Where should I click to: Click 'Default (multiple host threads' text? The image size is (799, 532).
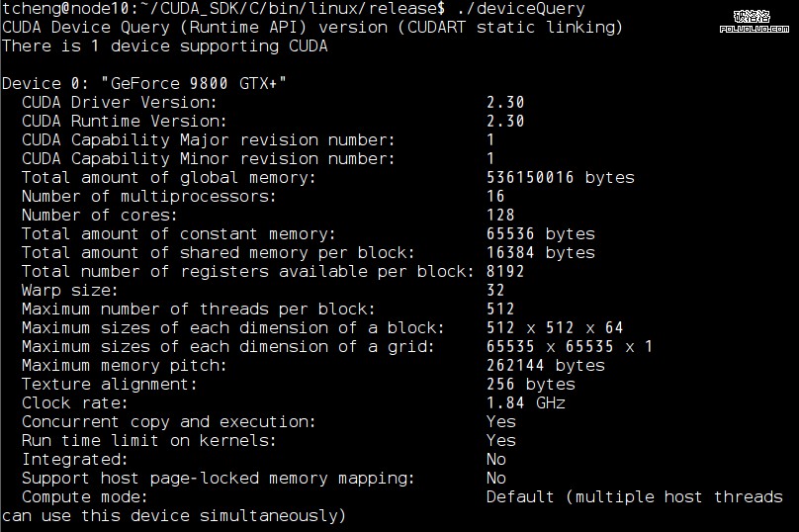[x=635, y=497]
